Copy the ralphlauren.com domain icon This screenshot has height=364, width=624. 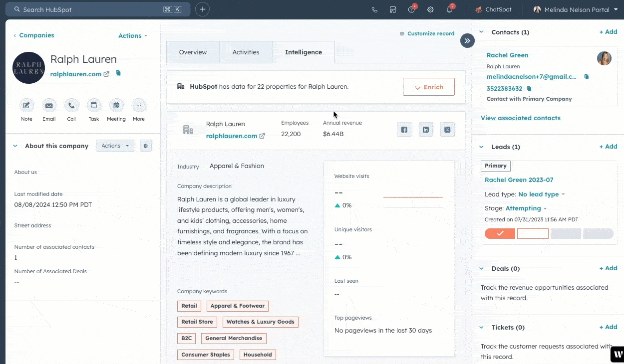118,73
